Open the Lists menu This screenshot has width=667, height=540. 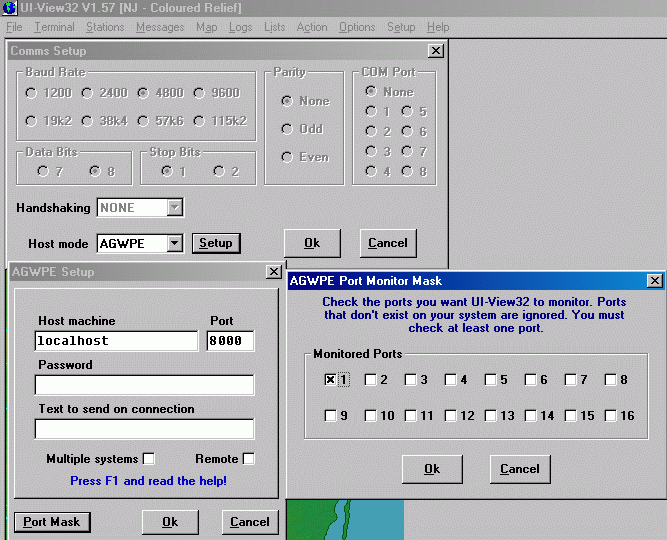274,27
